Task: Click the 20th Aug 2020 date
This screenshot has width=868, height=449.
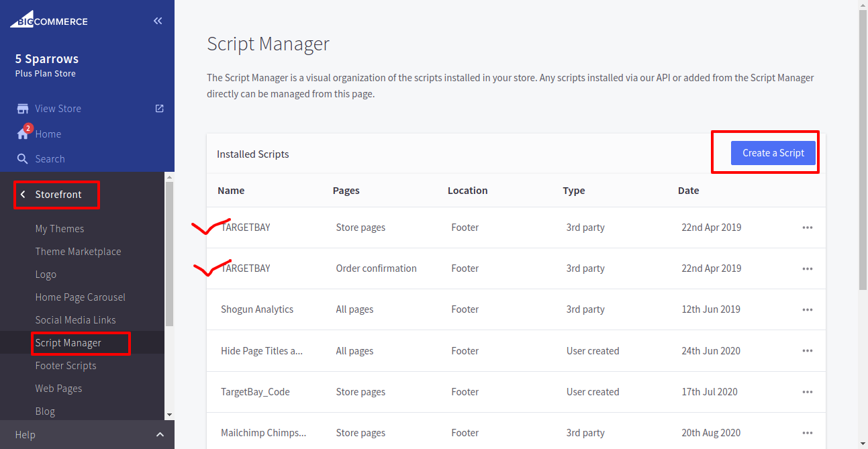Action: pos(712,433)
